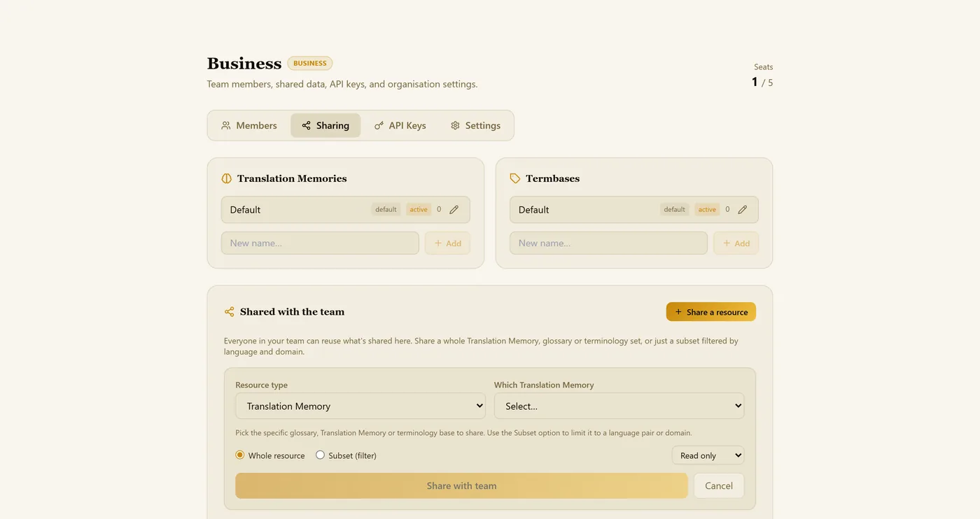Add a new Termbase
This screenshot has width=980, height=519.
click(x=736, y=243)
